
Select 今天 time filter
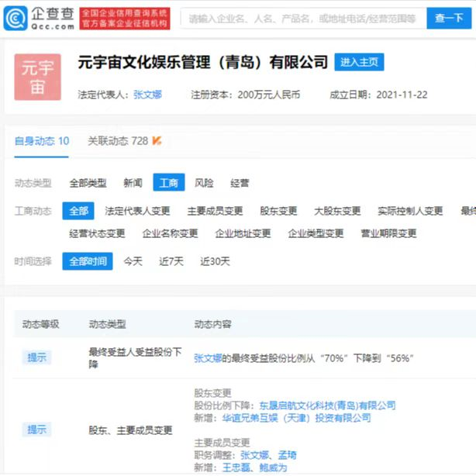tap(133, 261)
